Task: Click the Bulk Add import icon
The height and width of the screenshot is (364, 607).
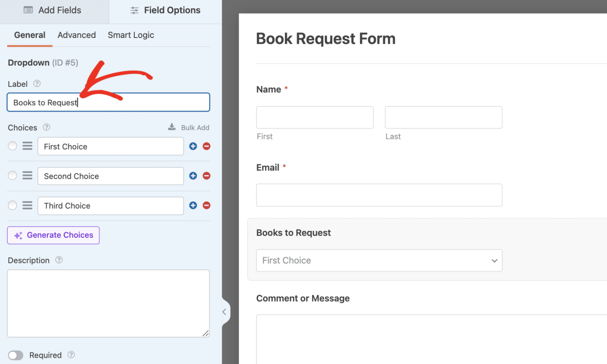Action: click(x=172, y=127)
